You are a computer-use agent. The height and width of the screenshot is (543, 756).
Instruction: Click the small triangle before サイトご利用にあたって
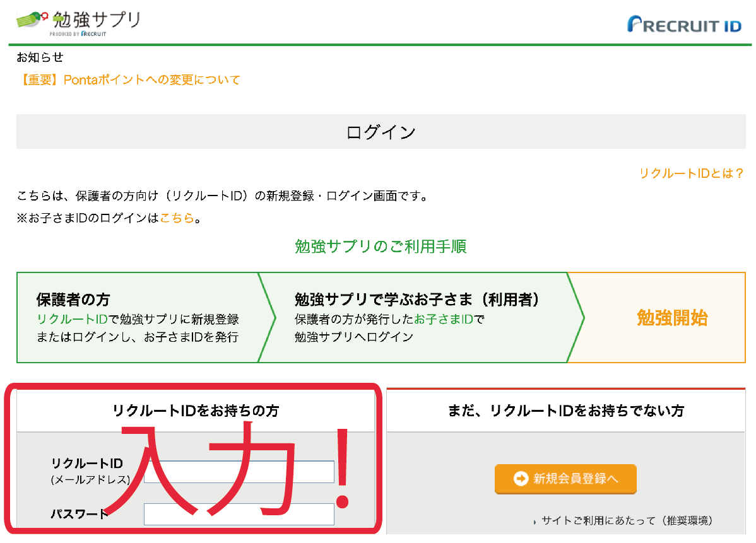coord(535,522)
